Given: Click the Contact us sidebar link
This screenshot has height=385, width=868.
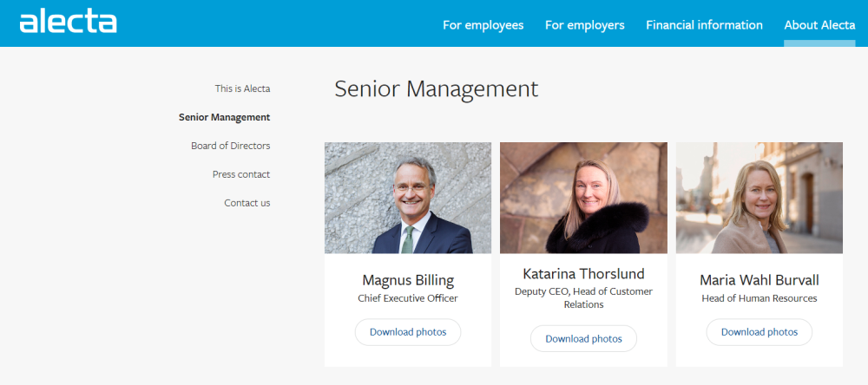Looking at the screenshot, I should tap(247, 203).
